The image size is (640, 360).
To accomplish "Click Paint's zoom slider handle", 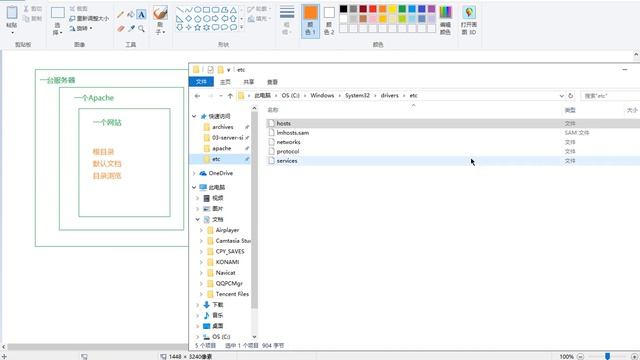I will [607, 357].
